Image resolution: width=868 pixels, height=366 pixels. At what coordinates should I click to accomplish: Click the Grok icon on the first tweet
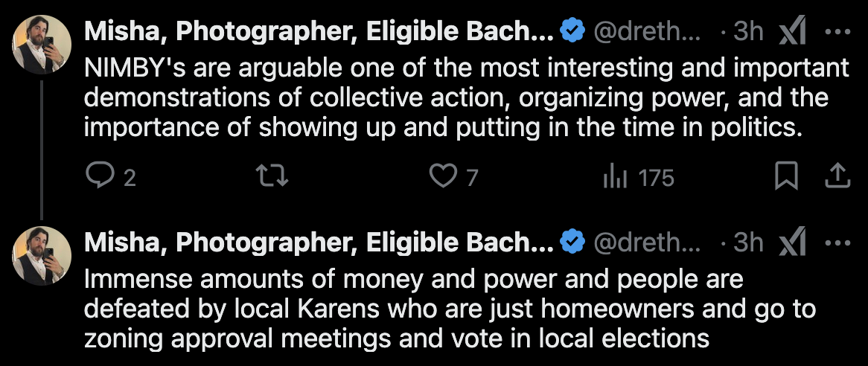coord(791,31)
